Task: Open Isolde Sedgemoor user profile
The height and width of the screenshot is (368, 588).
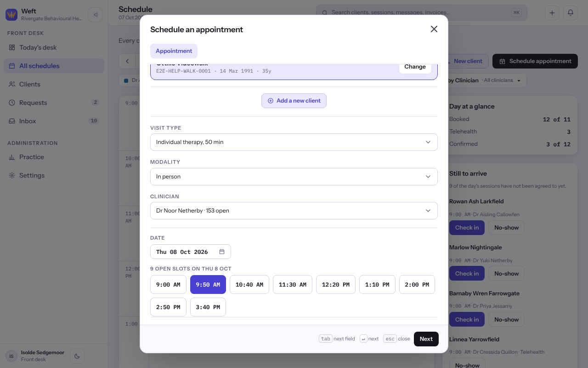Action: (x=36, y=356)
